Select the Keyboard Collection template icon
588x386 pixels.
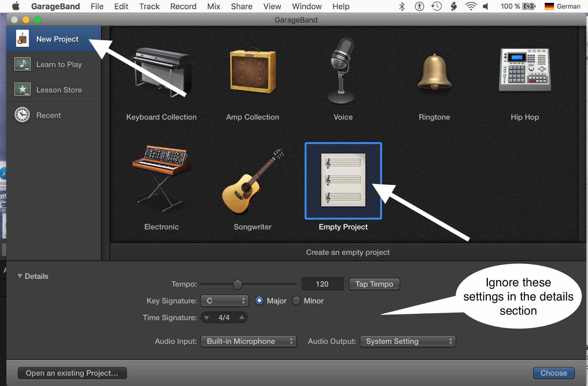pyautogui.click(x=161, y=72)
